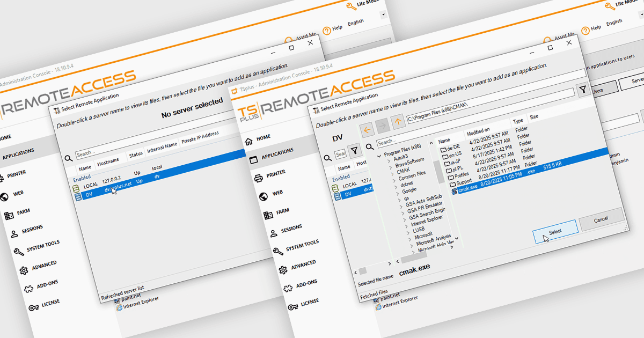
Task: Go up one folder with orange up arrow
Action: (397, 121)
